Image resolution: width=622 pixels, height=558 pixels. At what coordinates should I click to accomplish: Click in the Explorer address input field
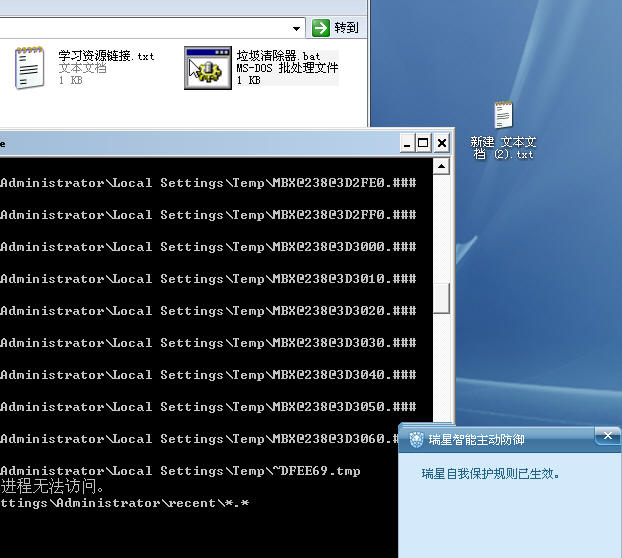143,28
